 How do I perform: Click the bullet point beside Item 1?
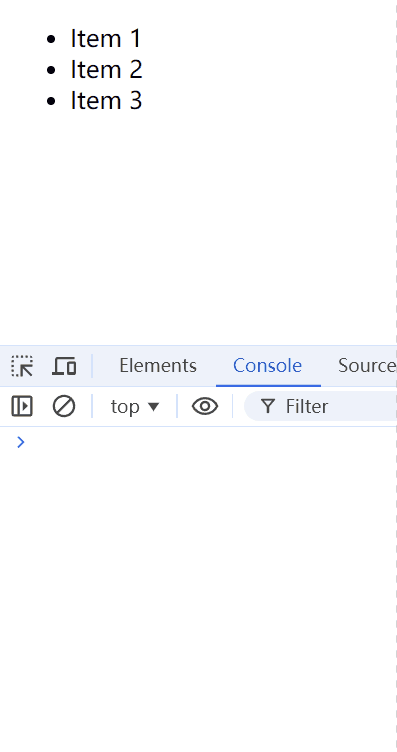51,39
